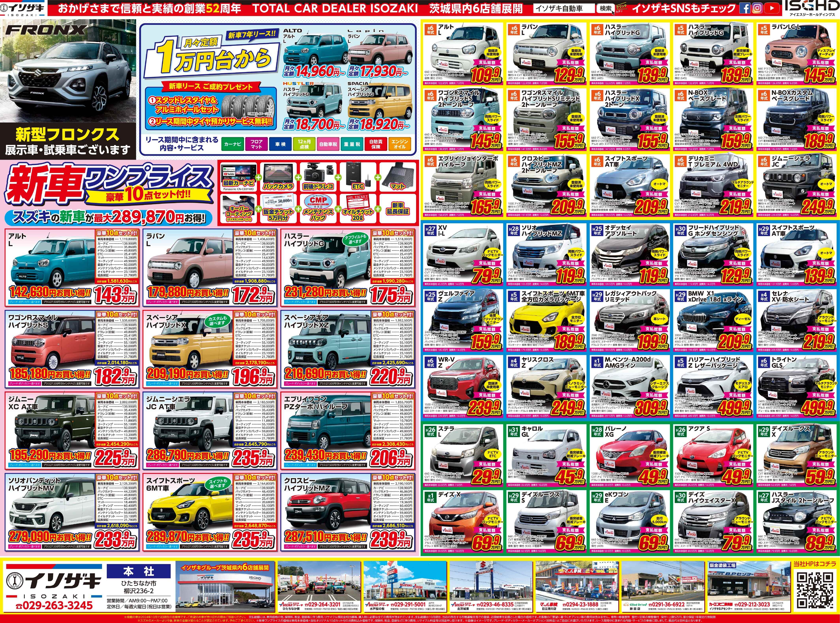Click the オイルチケット20ℓ set item

358,208
